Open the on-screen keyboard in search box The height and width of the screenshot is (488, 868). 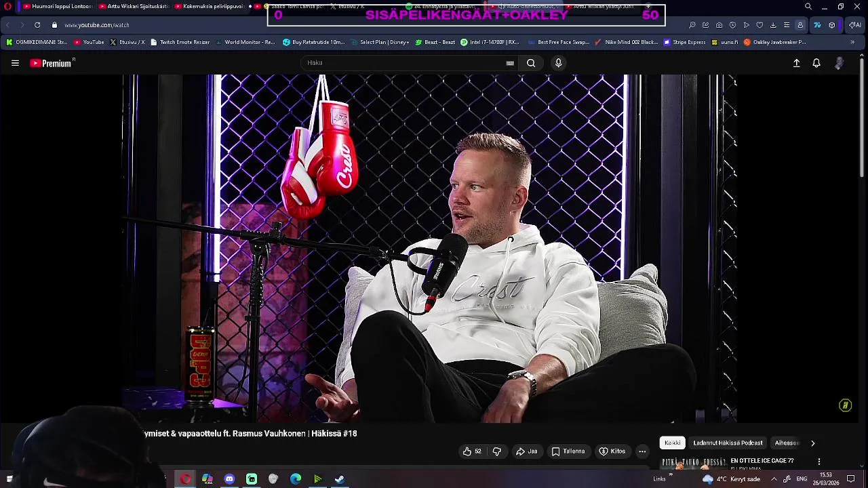click(510, 63)
